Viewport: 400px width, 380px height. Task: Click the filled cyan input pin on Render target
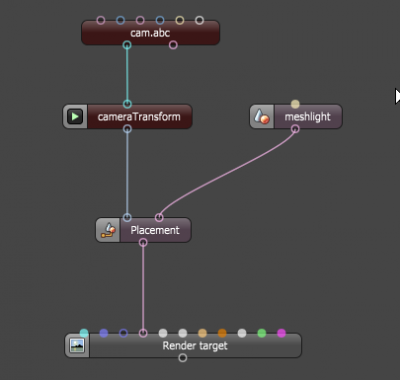(84, 333)
